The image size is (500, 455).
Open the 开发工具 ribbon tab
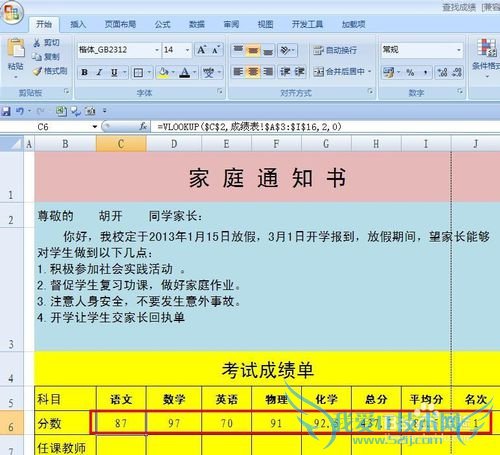click(x=307, y=24)
